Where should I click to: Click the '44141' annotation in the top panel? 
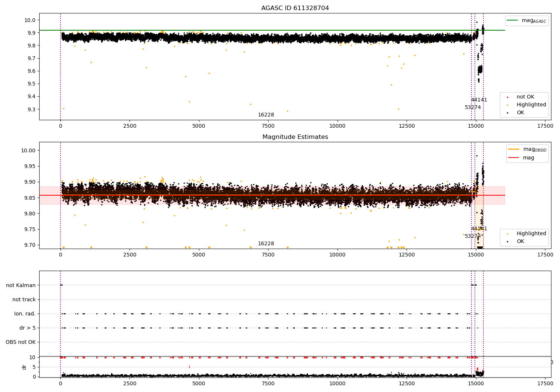[479, 100]
